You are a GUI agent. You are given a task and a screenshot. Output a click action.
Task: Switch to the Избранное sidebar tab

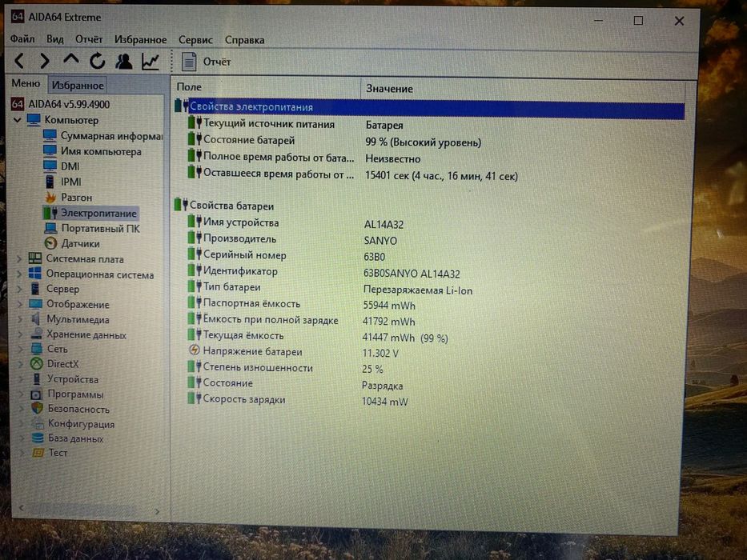tap(78, 86)
